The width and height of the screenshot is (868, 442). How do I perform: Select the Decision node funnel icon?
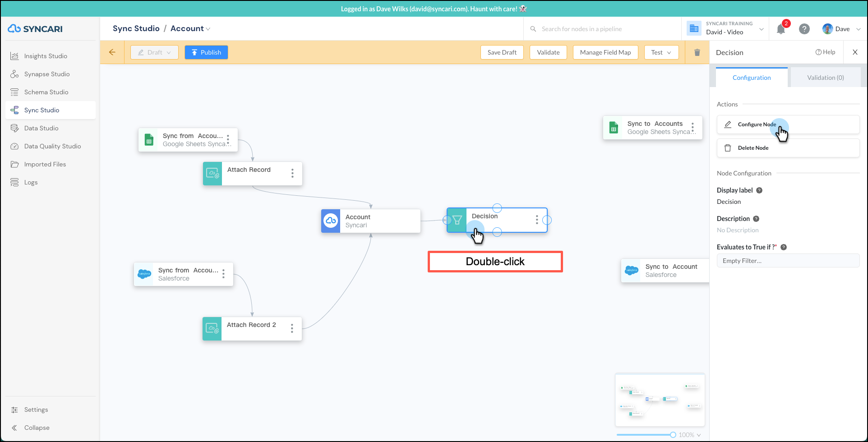[x=457, y=220]
